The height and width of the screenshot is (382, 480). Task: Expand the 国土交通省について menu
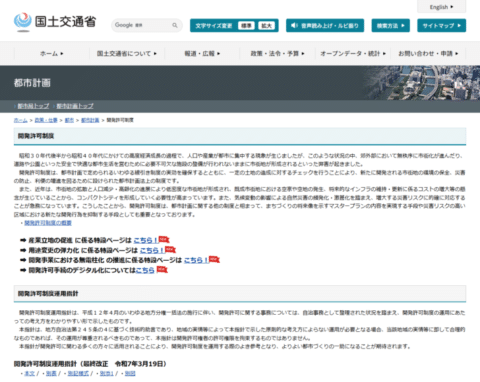tap(127, 53)
